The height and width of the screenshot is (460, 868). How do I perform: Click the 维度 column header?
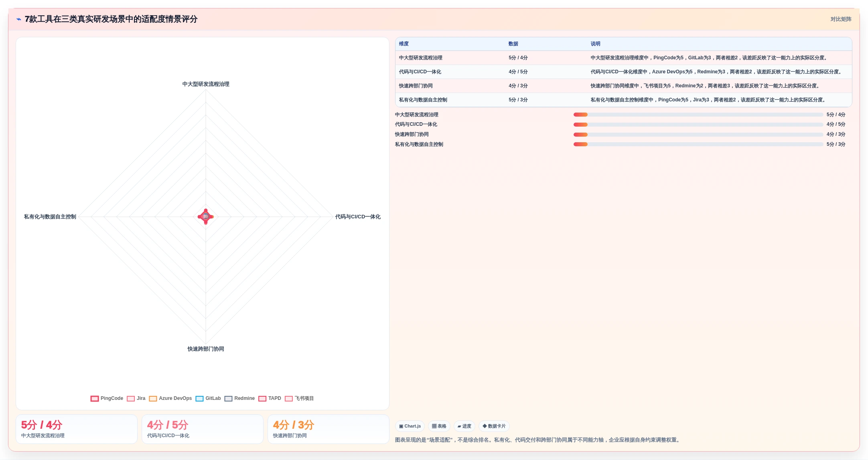pos(404,44)
